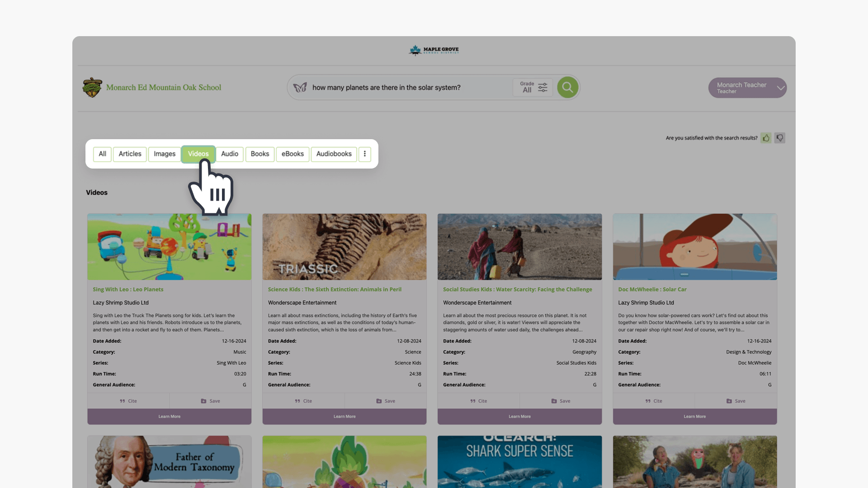Screen dimensions: 868x488
Task: Click the Monarch Ed acorn school logo
Action: [x=92, y=87]
